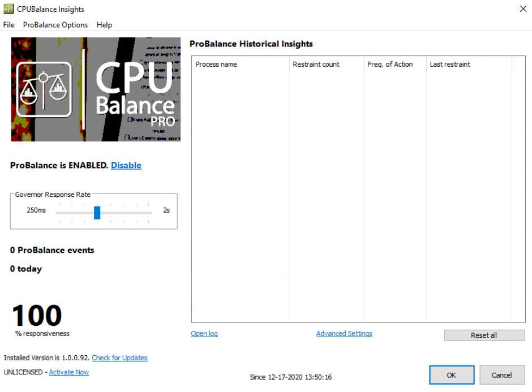This screenshot has height=392, width=532.
Task: Click the '0 ProBalance events' text
Action: pos(52,250)
